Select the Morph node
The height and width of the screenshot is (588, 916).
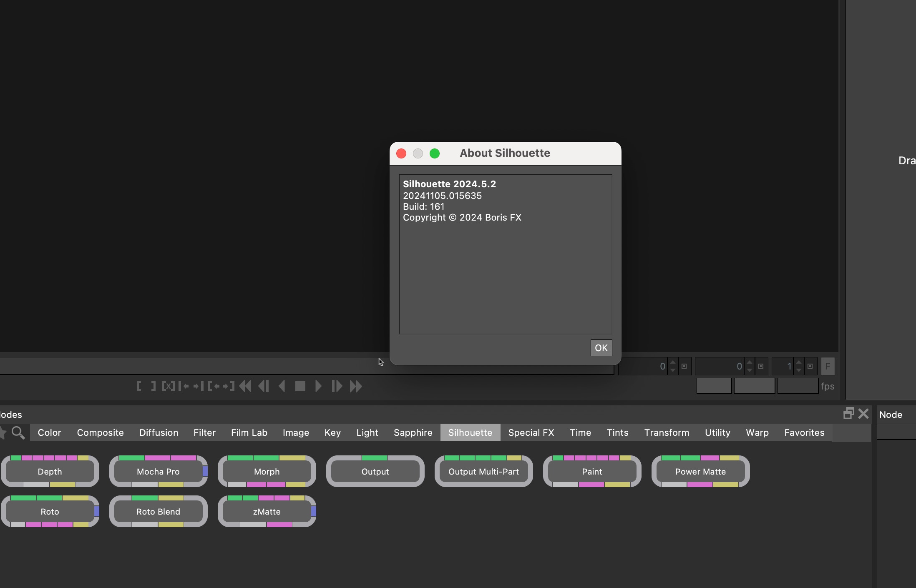coord(267,471)
